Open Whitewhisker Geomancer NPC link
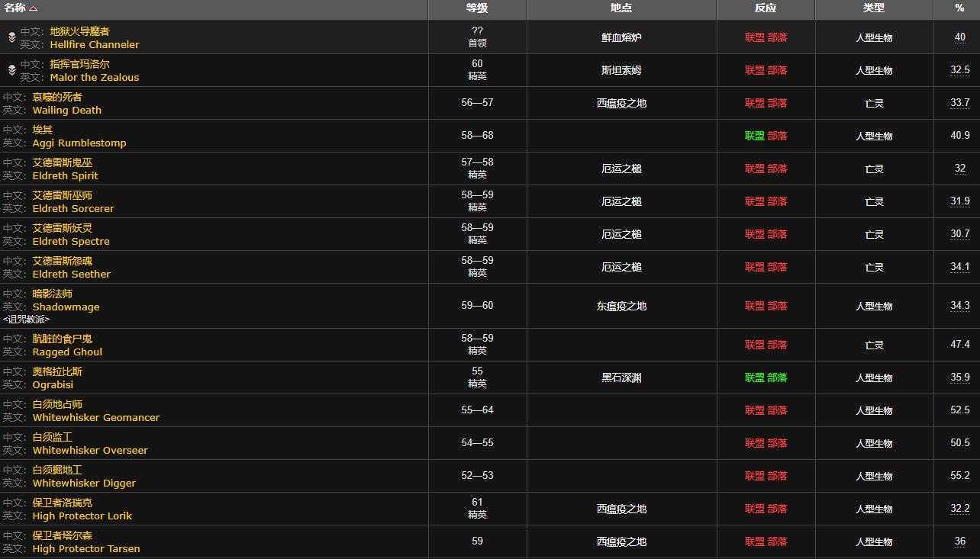The height and width of the screenshot is (559, 980). [96, 417]
